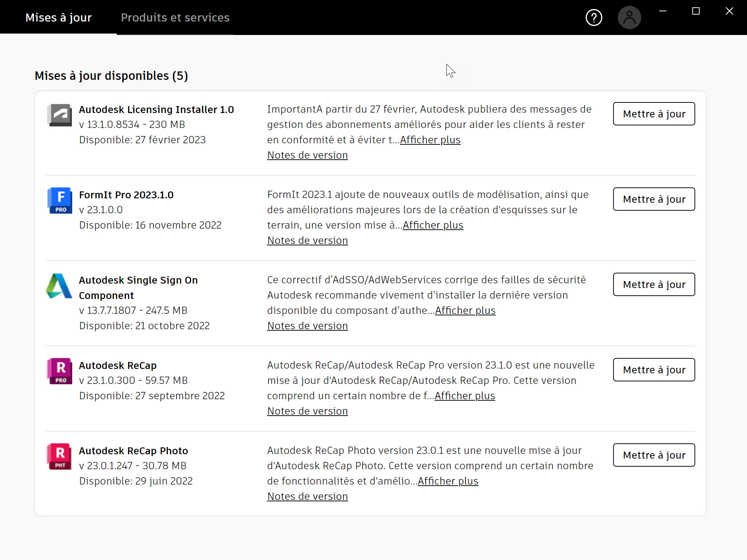
Task: Open Notes de version for FormIt Pro
Action: pyautogui.click(x=307, y=240)
